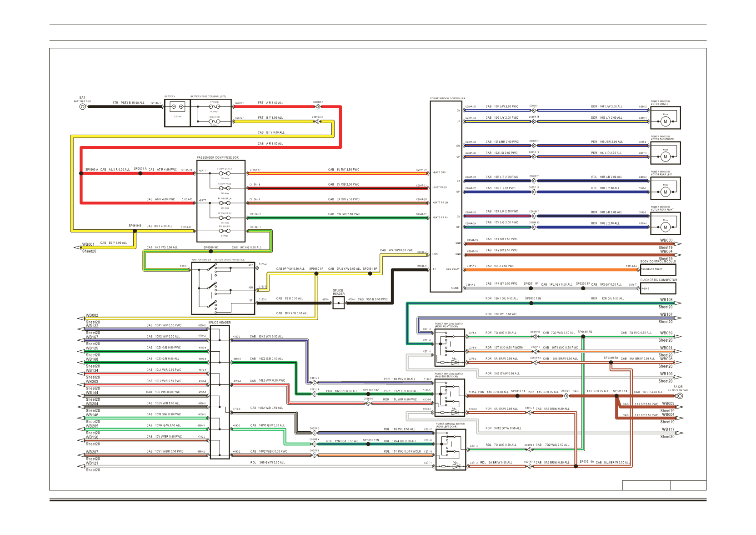Screen dimensions: 756x535
Task: Click wire label 'RDL 3H5 GY/W 0.50 ALL'
Action: [x=268, y=463]
